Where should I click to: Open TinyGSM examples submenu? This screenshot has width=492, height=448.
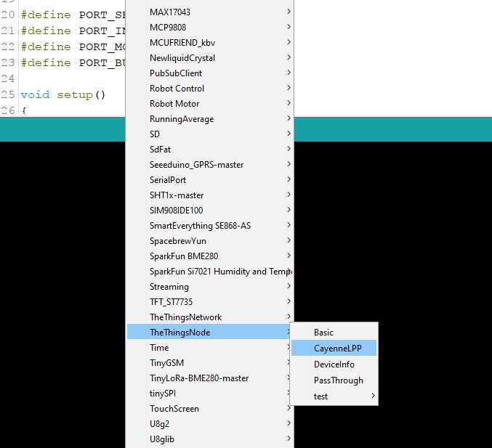pos(209,363)
